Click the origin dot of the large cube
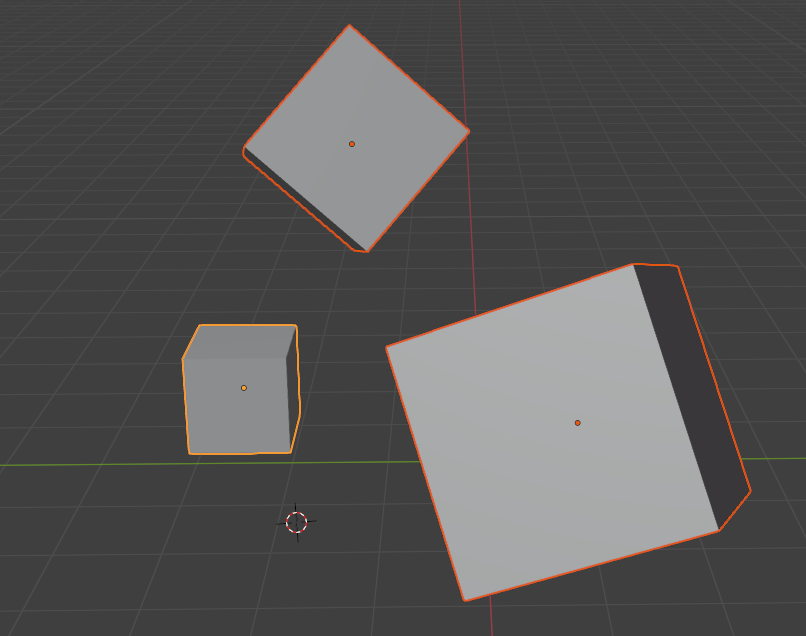Image resolution: width=806 pixels, height=636 pixels. coord(577,423)
